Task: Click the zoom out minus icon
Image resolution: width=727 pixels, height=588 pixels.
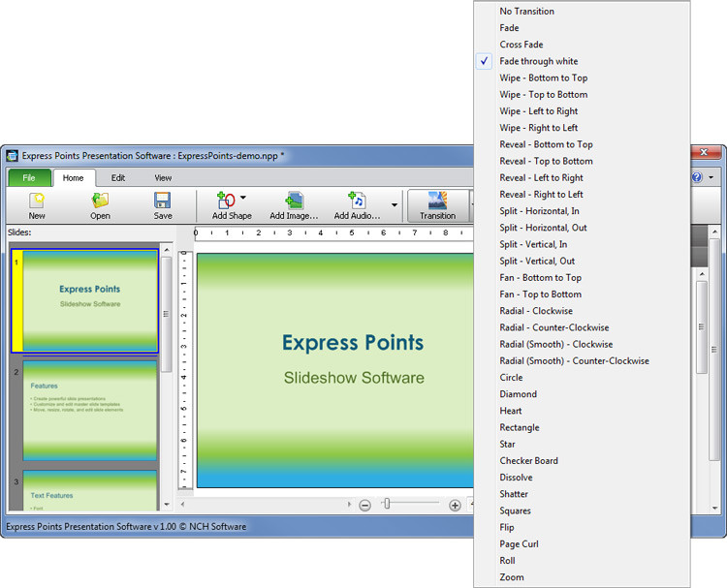Action: coord(364,506)
